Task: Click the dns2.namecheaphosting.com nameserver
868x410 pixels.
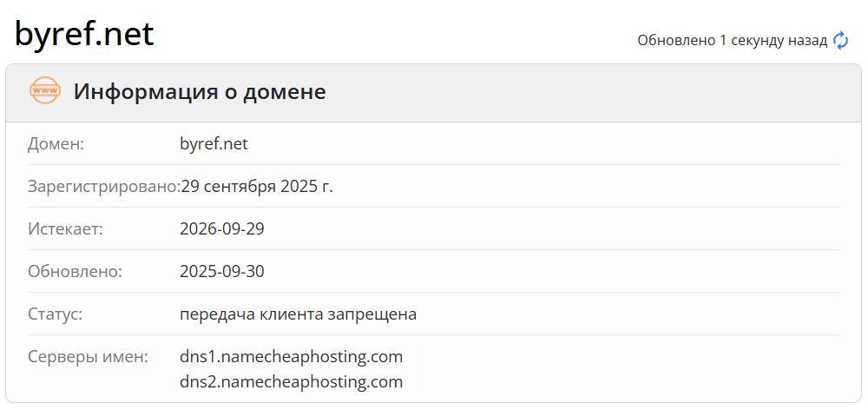Action: pos(291,381)
